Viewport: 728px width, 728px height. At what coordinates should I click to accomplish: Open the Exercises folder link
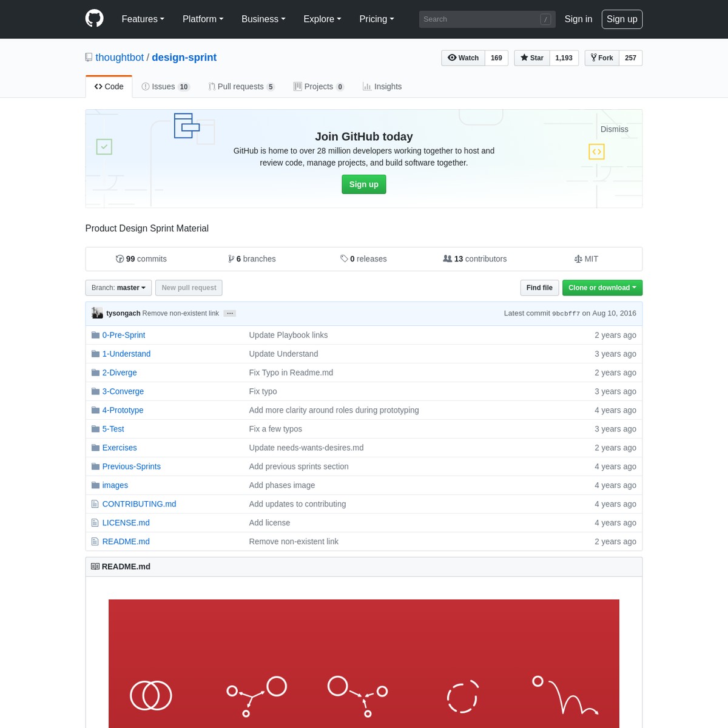click(120, 448)
